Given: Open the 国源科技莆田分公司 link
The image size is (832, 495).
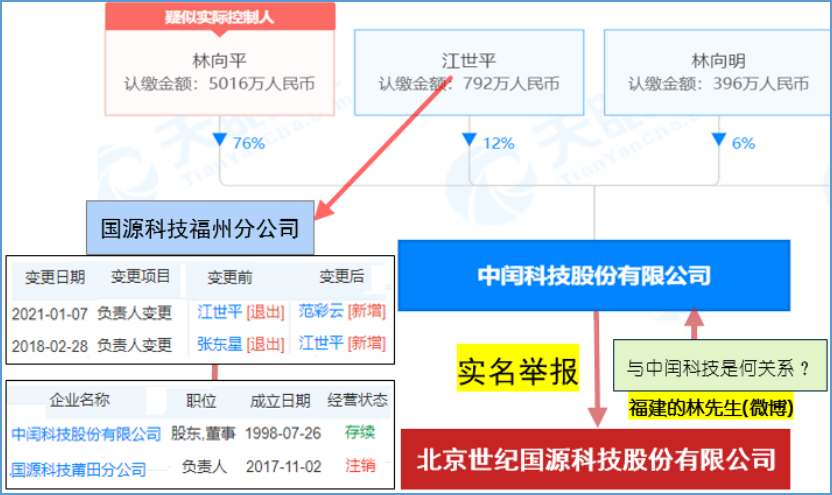Looking at the screenshot, I should 79,470.
